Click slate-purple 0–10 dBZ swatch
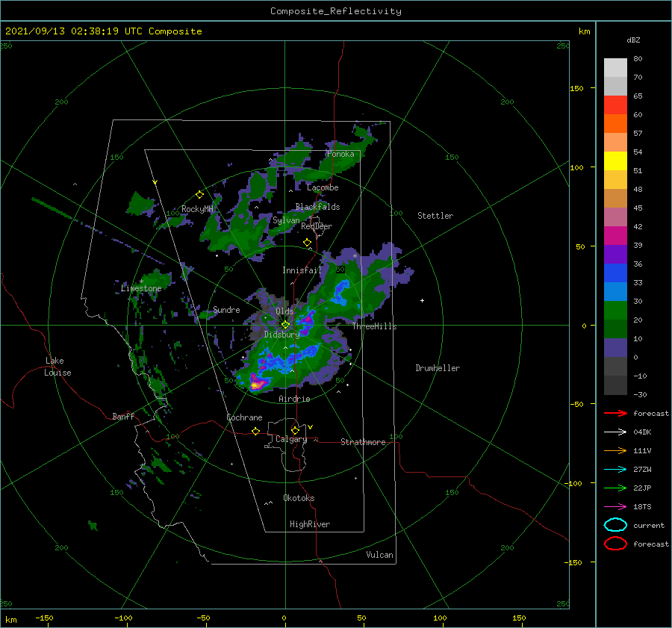The height and width of the screenshot is (628, 672). [x=615, y=348]
